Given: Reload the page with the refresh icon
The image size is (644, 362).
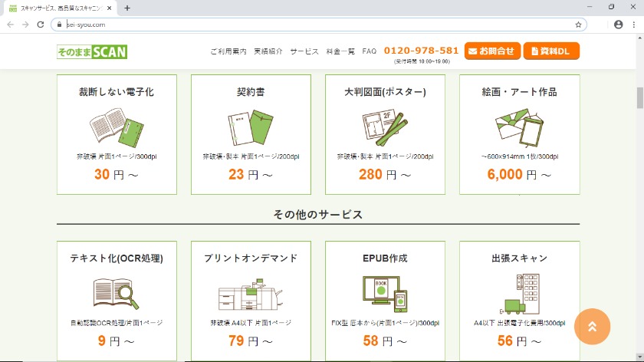Looking at the screenshot, I should 40,25.
